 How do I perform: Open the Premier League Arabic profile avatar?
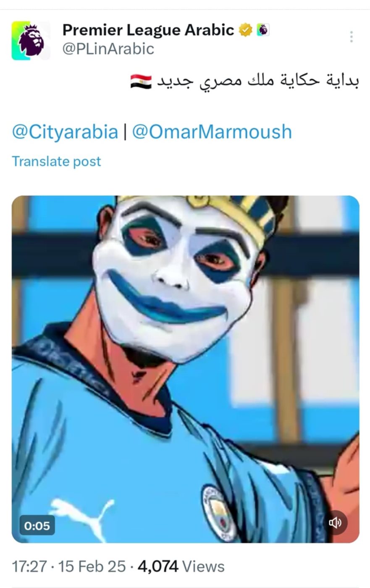click(x=31, y=41)
